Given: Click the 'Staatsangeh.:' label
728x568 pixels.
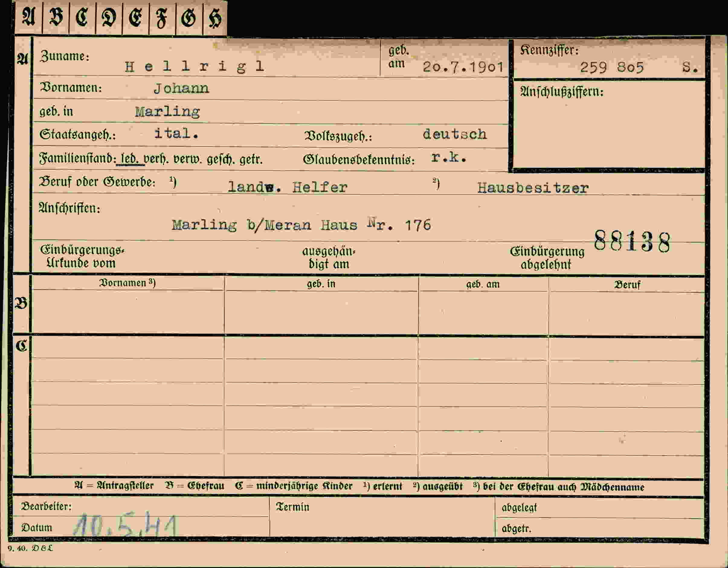Looking at the screenshot, I should 78,135.
